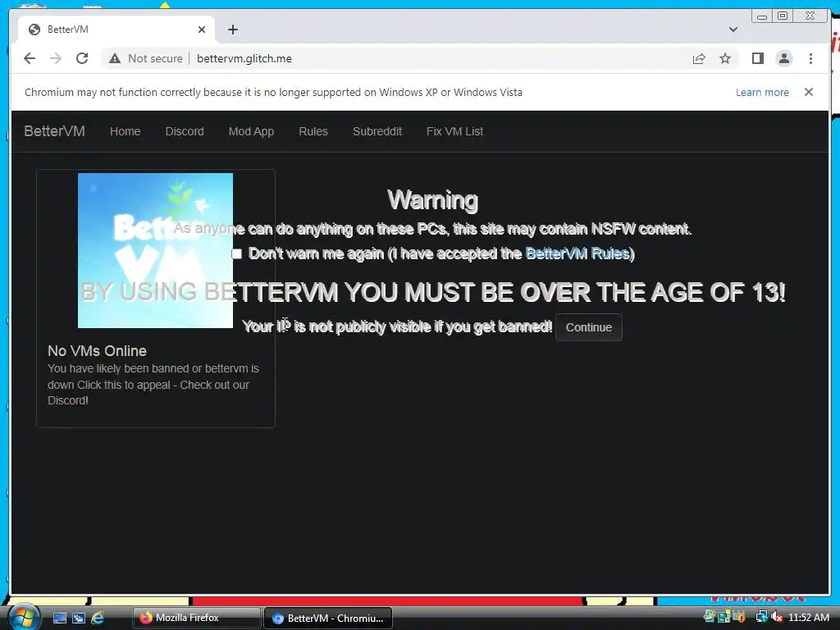
Task: Open a new tab with the plus button
Action: click(x=232, y=30)
